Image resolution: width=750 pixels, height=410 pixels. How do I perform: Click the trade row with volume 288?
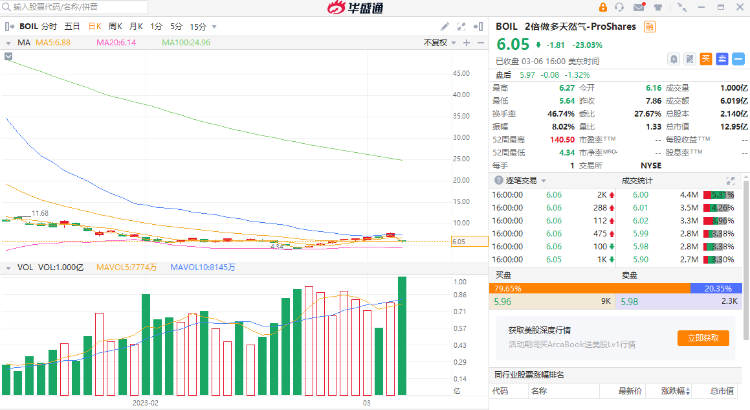pyautogui.click(x=553, y=208)
